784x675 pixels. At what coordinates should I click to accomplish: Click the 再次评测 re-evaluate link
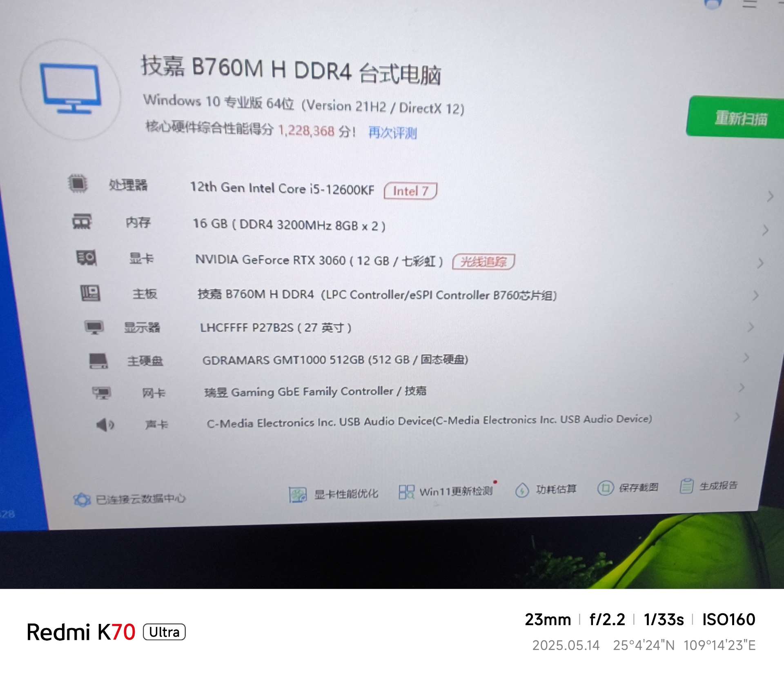coord(392,133)
